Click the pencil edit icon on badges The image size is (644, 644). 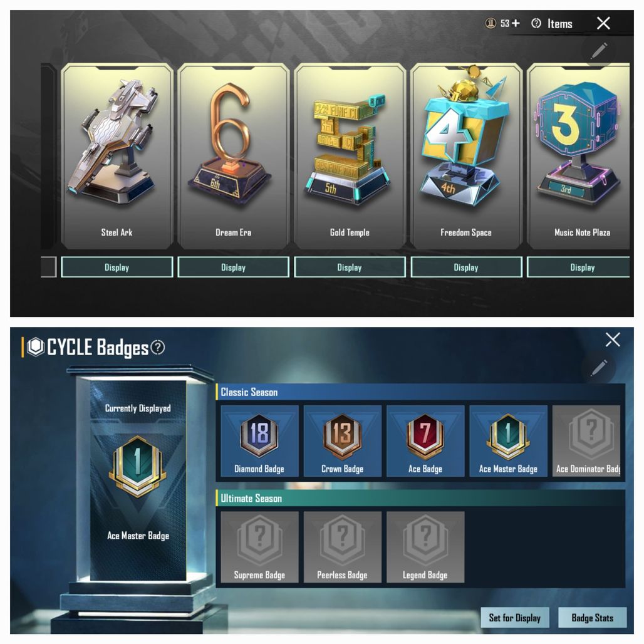(598, 367)
